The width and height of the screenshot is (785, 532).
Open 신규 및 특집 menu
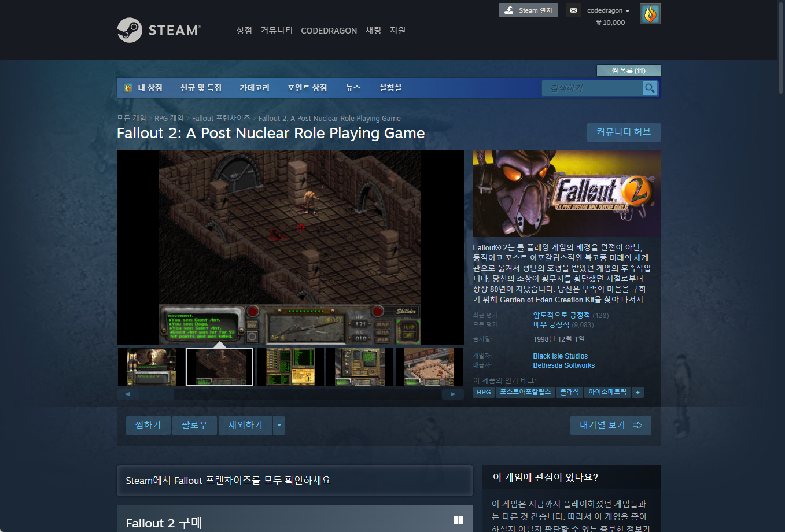coord(201,88)
